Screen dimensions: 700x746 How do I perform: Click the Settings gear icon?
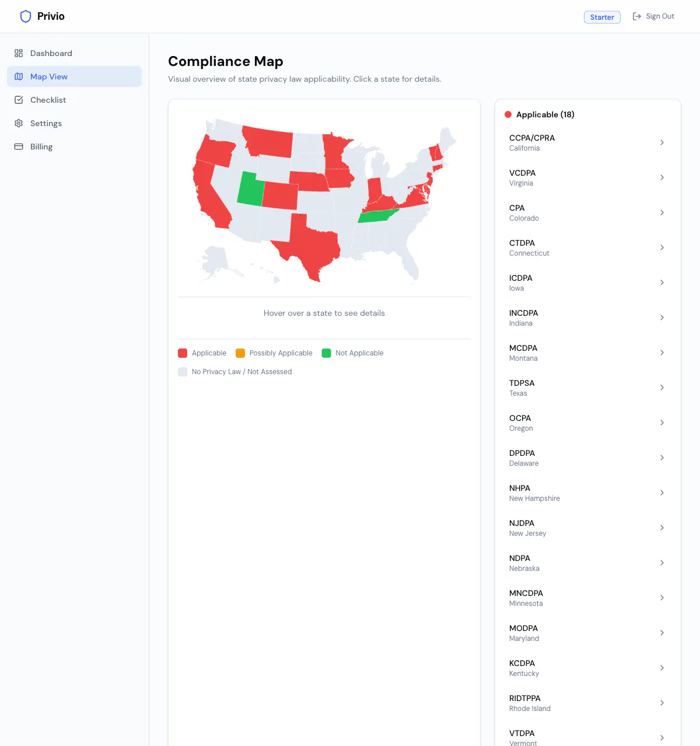(x=19, y=123)
